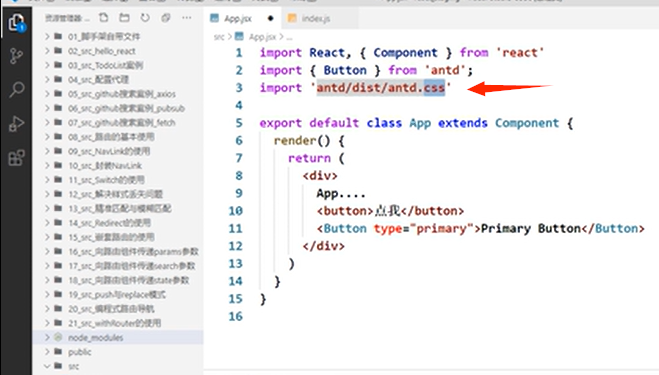Open the Source Control view
This screenshot has width=659, height=375.
[x=16, y=55]
